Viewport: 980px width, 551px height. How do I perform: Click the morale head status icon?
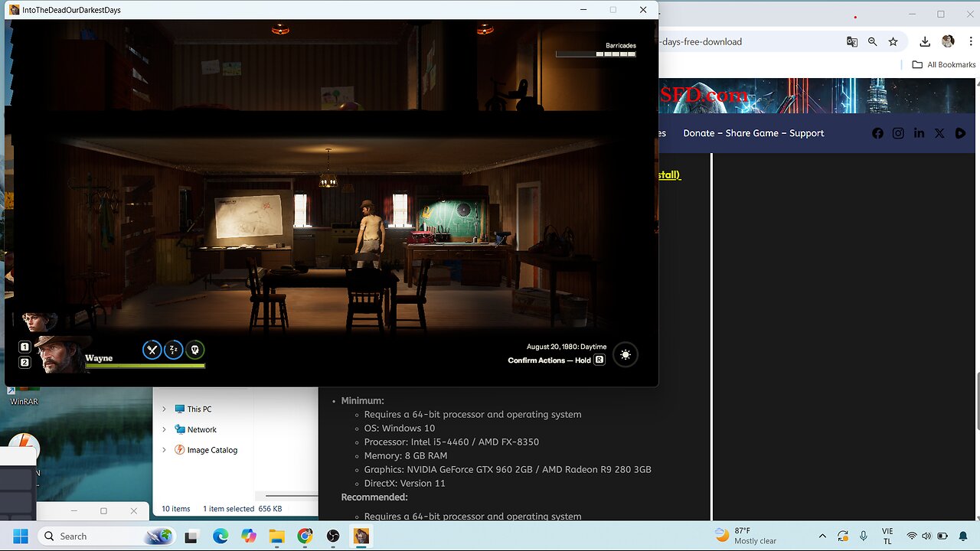point(195,350)
